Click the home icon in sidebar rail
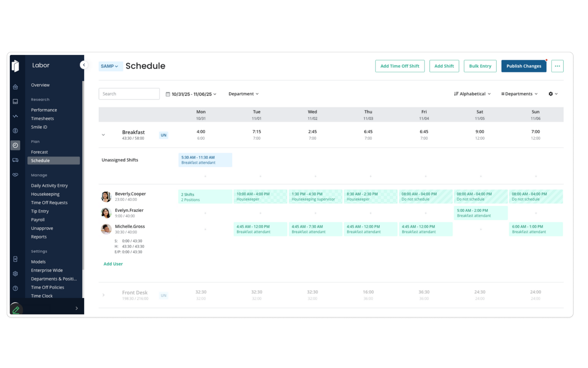 click(x=15, y=87)
